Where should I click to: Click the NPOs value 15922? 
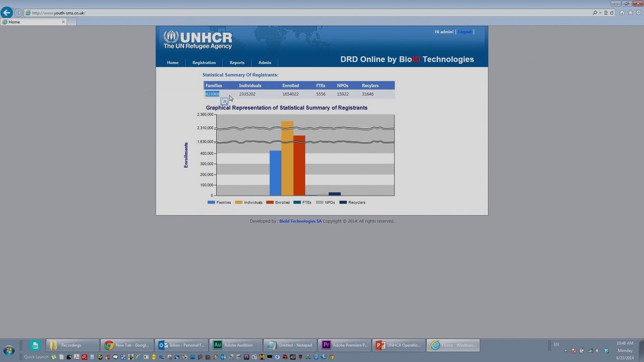tap(343, 94)
